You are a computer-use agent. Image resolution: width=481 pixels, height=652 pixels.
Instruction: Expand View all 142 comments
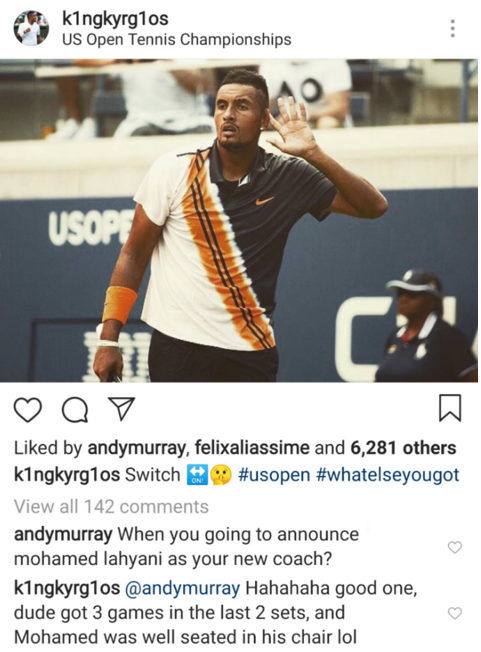(x=111, y=507)
